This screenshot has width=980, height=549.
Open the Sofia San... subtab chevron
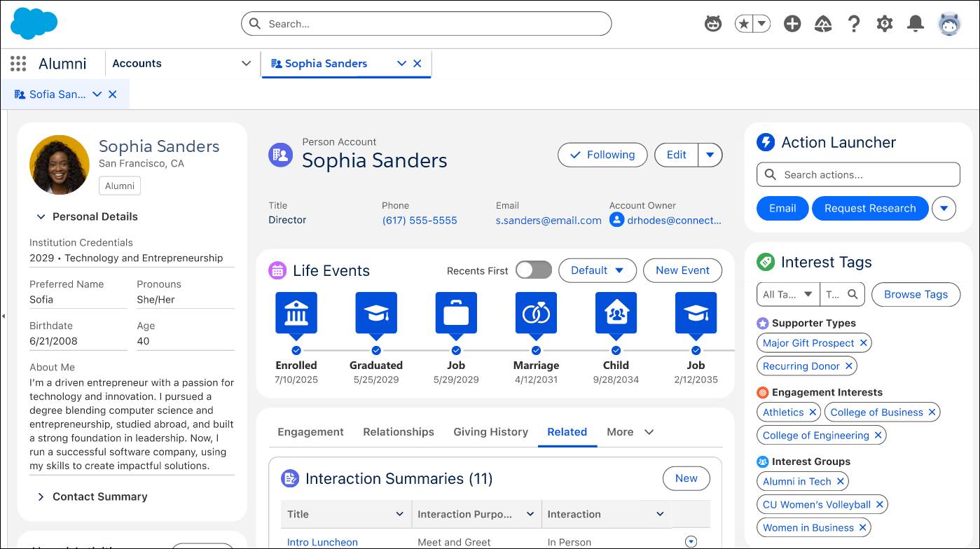(97, 95)
